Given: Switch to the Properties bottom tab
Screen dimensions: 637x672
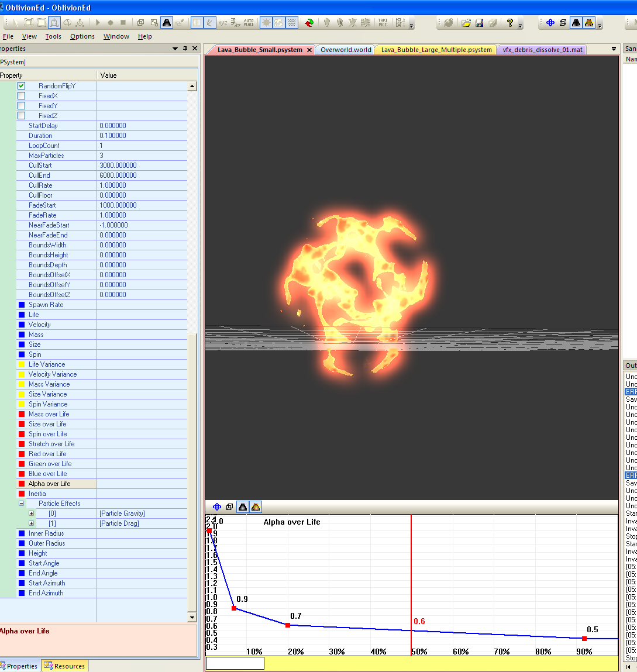Looking at the screenshot, I should 20,666.
